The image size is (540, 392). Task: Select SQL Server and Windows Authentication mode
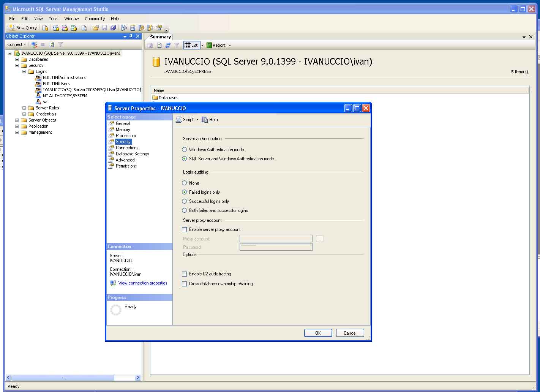(185, 159)
